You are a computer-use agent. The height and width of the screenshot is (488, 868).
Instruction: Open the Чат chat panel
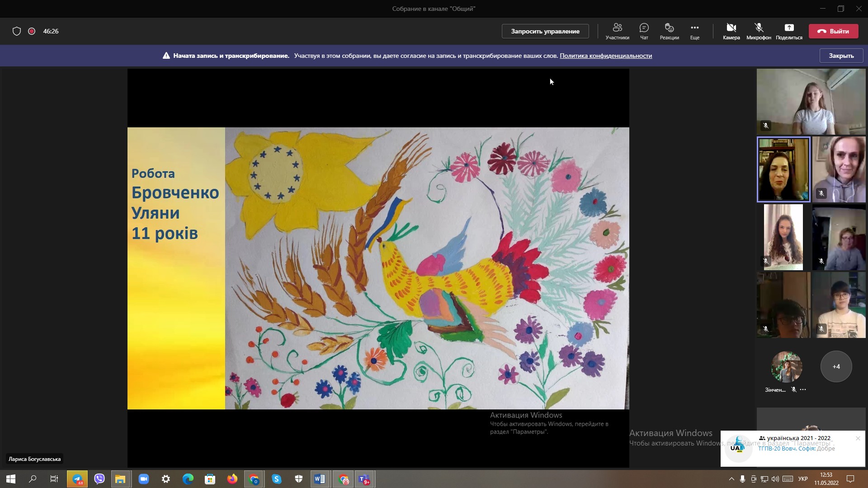[x=644, y=31]
